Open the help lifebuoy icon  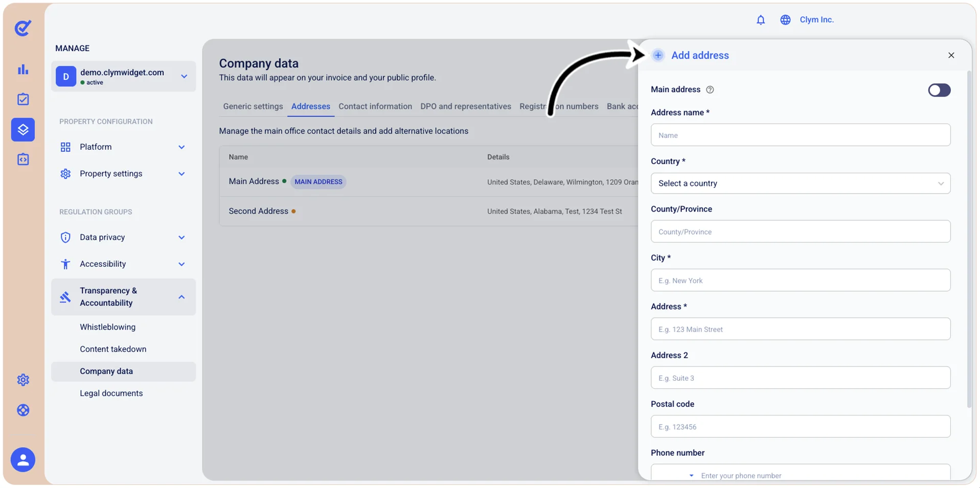tap(23, 410)
